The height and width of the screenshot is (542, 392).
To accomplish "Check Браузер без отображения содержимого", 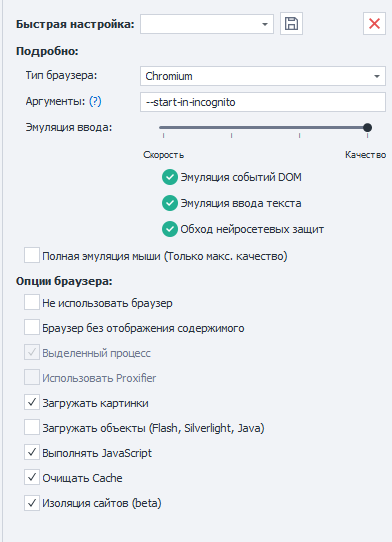I will tap(32, 327).
